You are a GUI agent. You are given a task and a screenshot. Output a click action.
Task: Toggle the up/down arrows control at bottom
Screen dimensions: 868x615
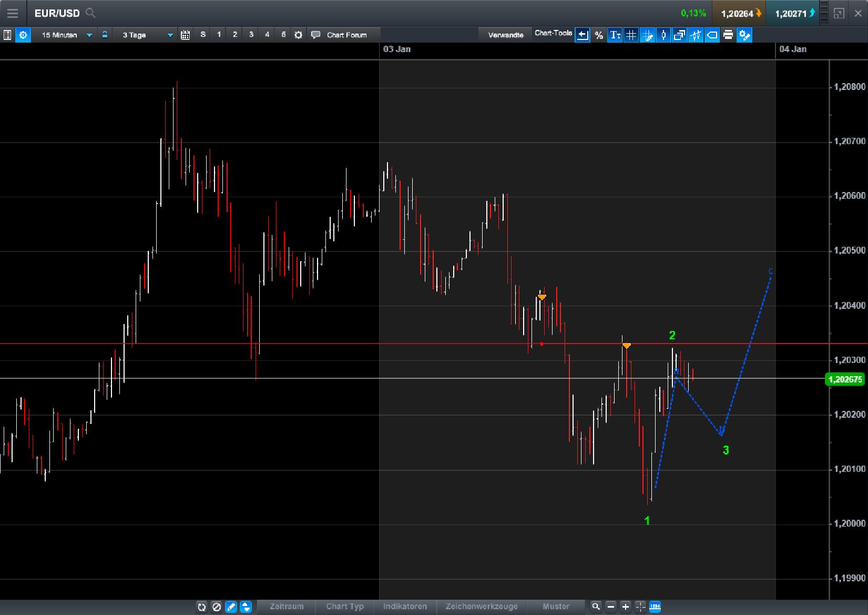click(x=245, y=607)
